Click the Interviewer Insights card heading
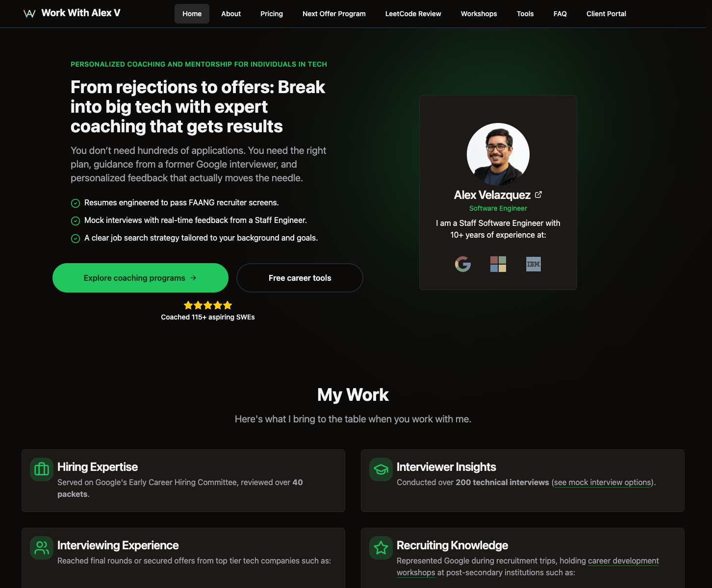Image resolution: width=712 pixels, height=588 pixels. pos(446,467)
